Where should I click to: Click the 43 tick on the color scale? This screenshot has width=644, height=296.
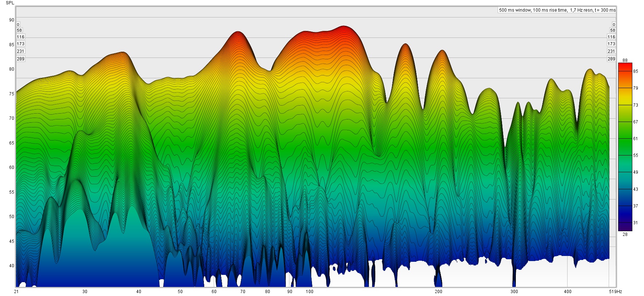pos(636,189)
